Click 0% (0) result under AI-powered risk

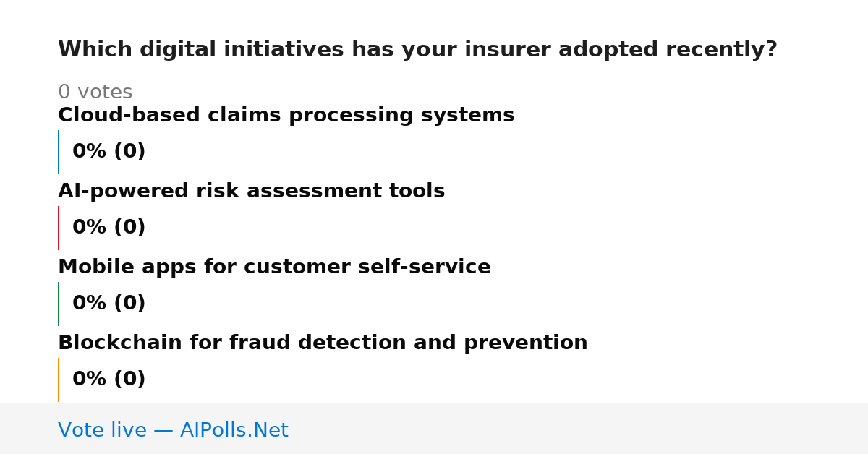coord(109,228)
